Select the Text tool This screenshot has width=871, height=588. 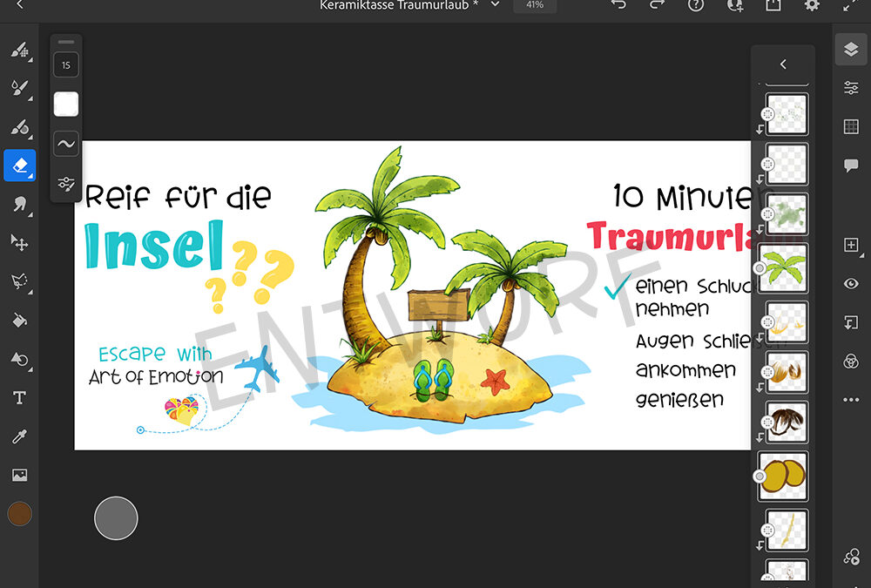pos(19,398)
